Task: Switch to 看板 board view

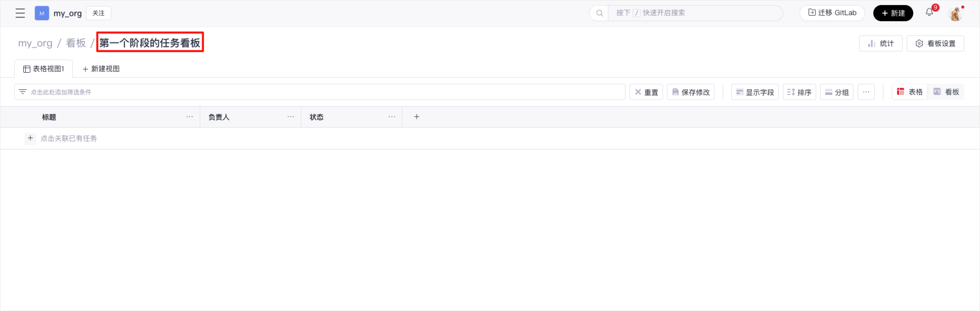Action: pos(946,92)
